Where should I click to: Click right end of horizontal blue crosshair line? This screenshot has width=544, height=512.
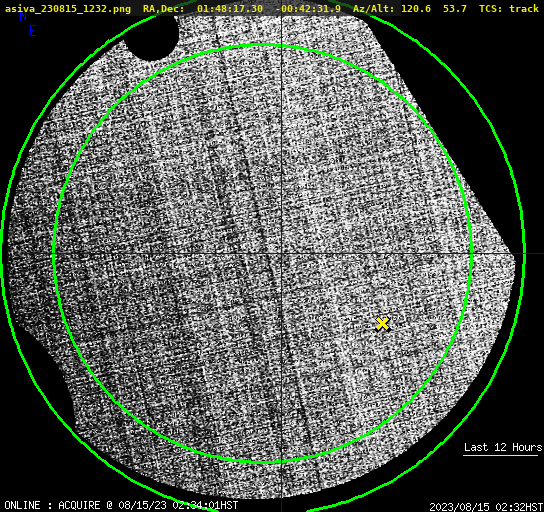click(541, 254)
